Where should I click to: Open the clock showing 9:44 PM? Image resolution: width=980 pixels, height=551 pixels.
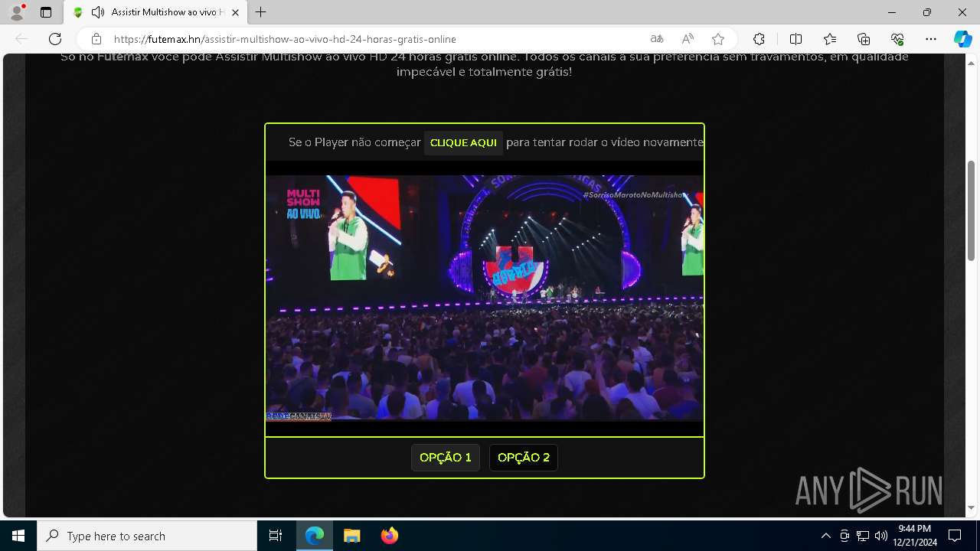click(x=915, y=536)
